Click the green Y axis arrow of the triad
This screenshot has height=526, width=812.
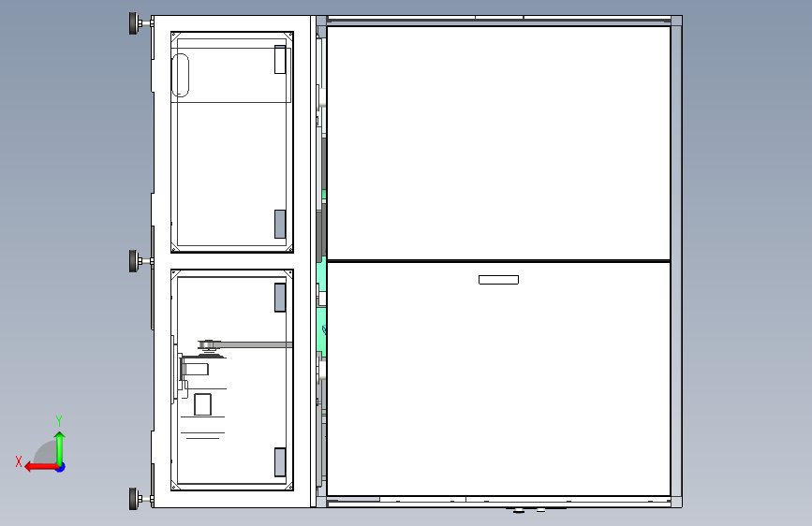point(60,447)
